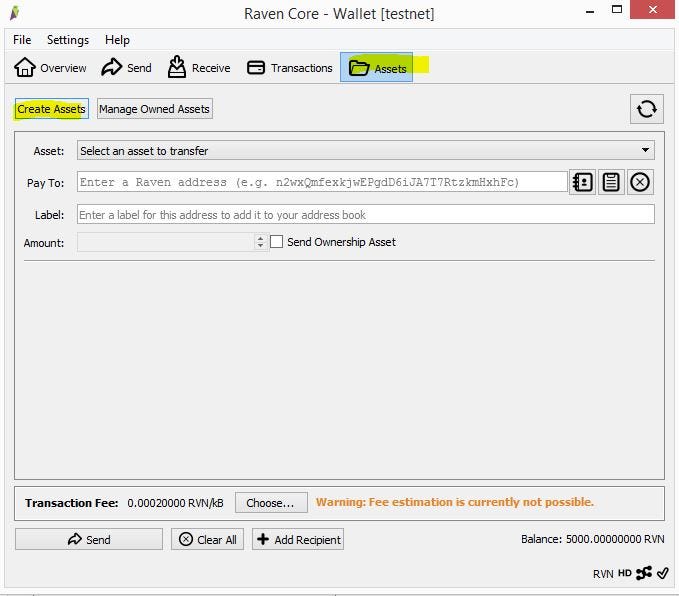Click the Add Recipient button
The image size is (679, 596).
pos(298,539)
